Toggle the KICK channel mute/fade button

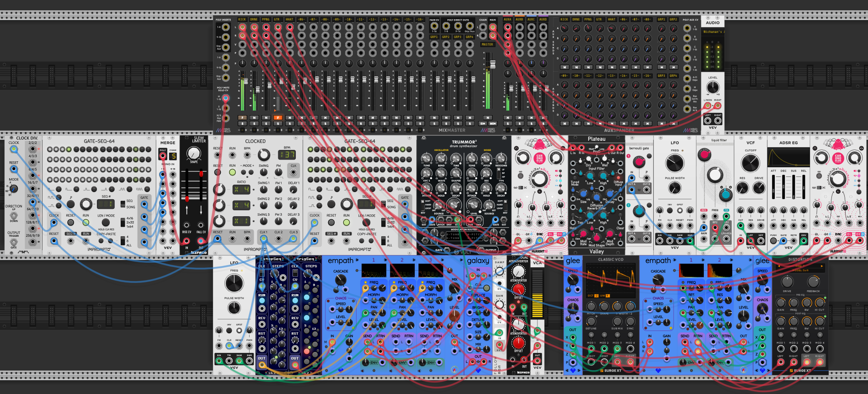pos(242,117)
